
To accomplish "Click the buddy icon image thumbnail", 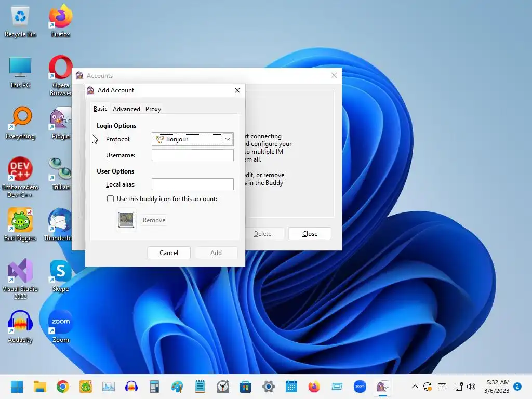I will click(126, 220).
